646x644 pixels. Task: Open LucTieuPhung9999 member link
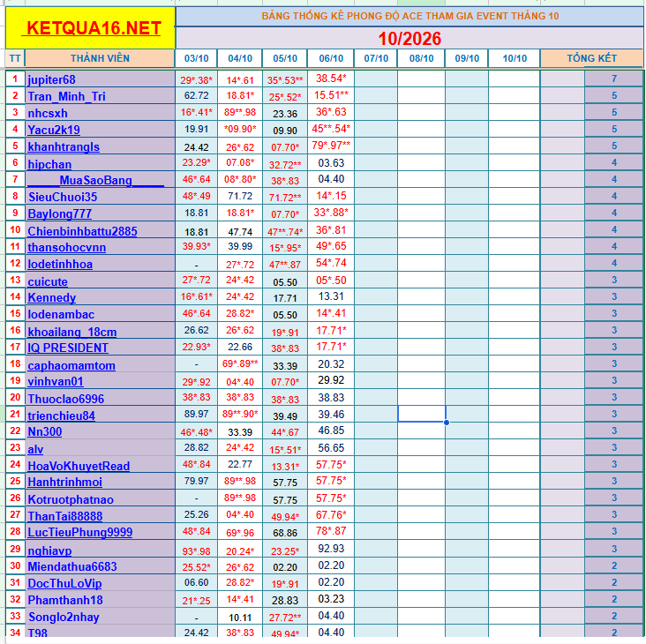80,532
